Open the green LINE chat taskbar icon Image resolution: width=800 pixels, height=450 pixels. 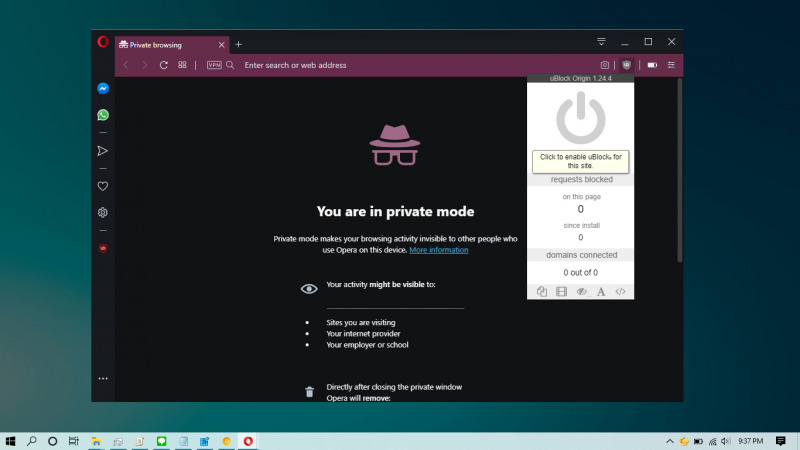point(161,441)
